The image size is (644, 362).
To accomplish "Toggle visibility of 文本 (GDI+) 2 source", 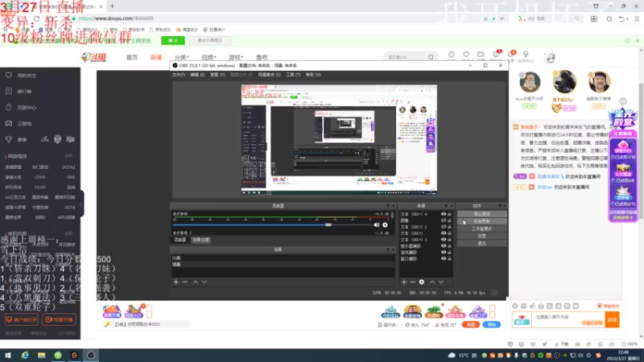I will point(444,227).
